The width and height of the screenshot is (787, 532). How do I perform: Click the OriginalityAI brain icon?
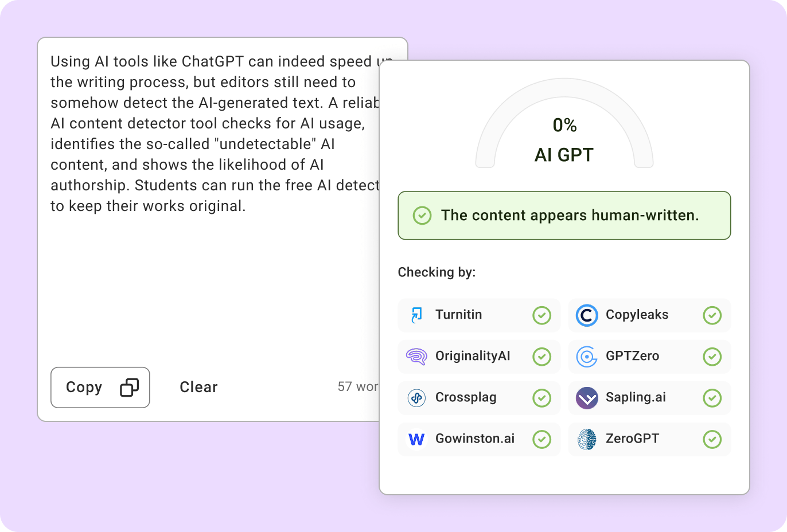[x=416, y=356]
